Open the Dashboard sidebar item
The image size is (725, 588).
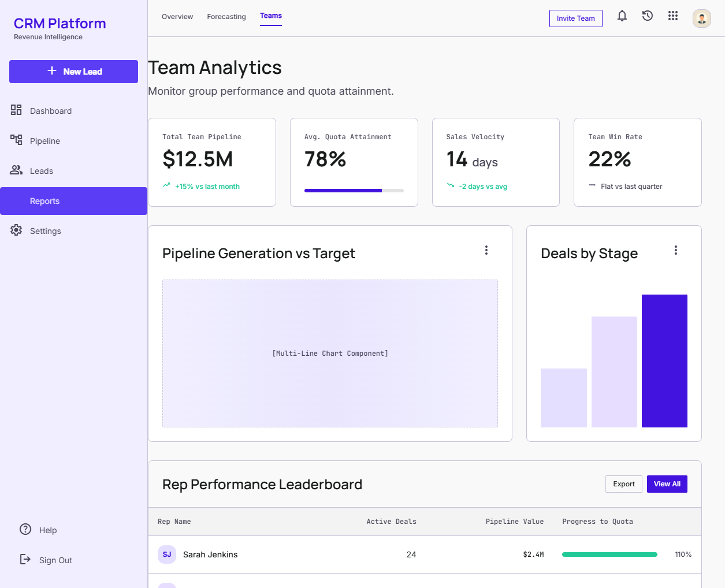click(x=73, y=111)
